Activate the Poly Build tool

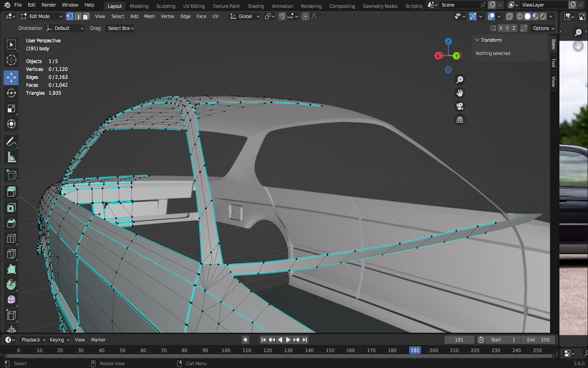11,269
